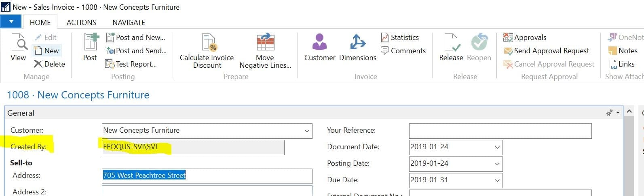Collapse the General FastTab

(x=618, y=113)
